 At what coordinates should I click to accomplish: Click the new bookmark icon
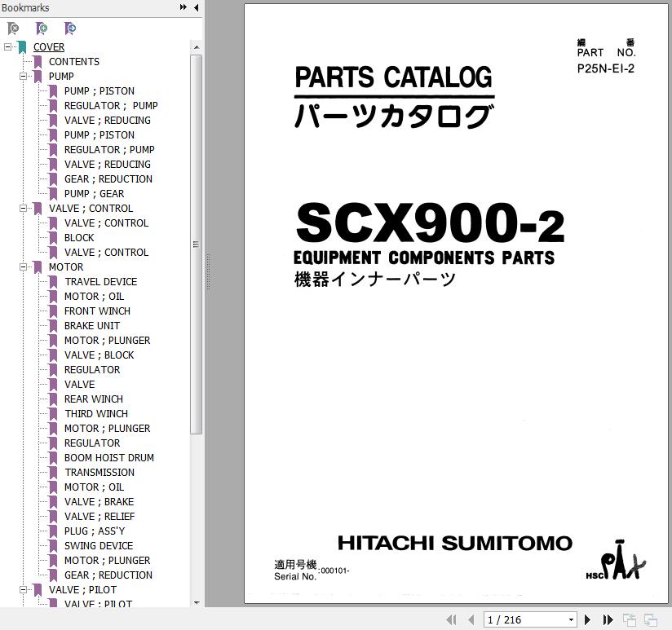[x=42, y=29]
